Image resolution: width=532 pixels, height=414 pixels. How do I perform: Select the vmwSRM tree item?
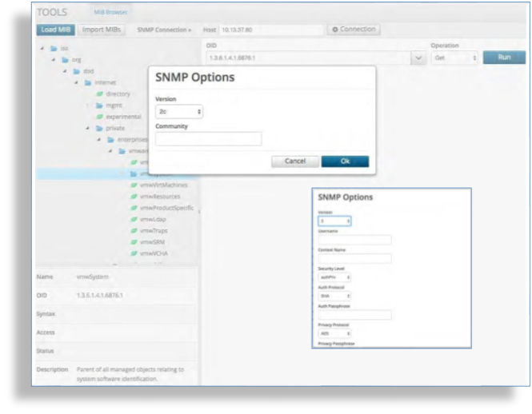click(152, 242)
